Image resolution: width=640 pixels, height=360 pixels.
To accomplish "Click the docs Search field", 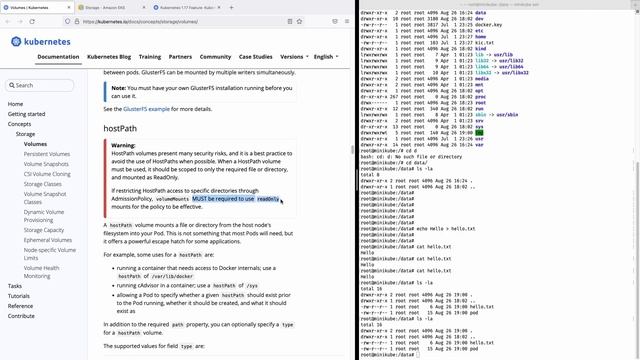I will (40, 85).
